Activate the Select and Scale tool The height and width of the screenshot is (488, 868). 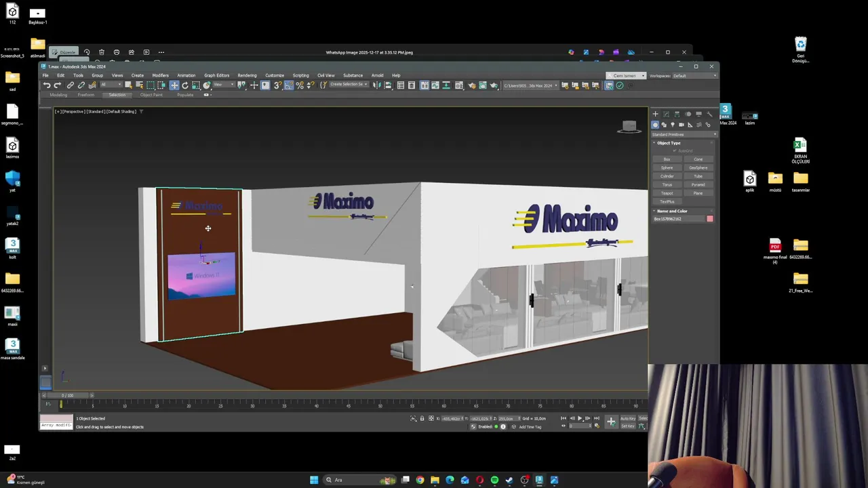pos(195,85)
